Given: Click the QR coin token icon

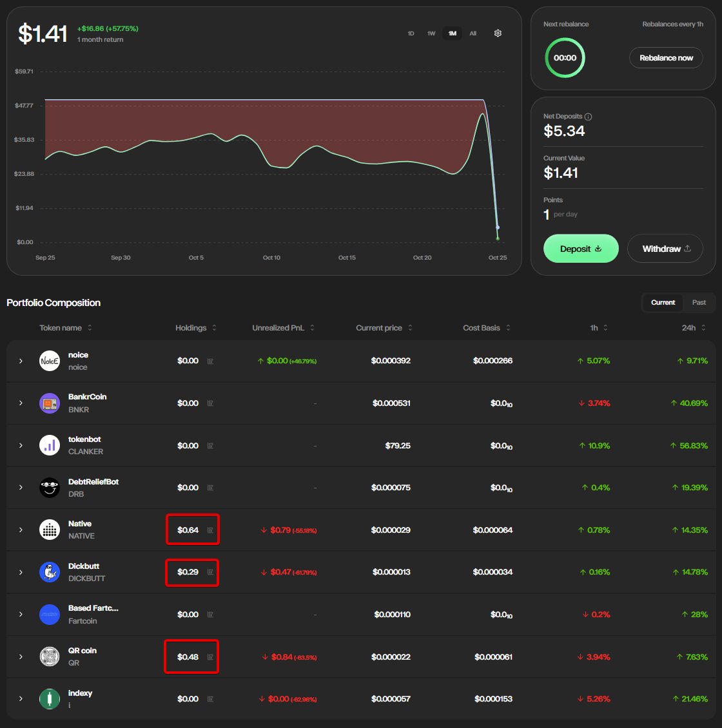Looking at the screenshot, I should pyautogui.click(x=49, y=656).
